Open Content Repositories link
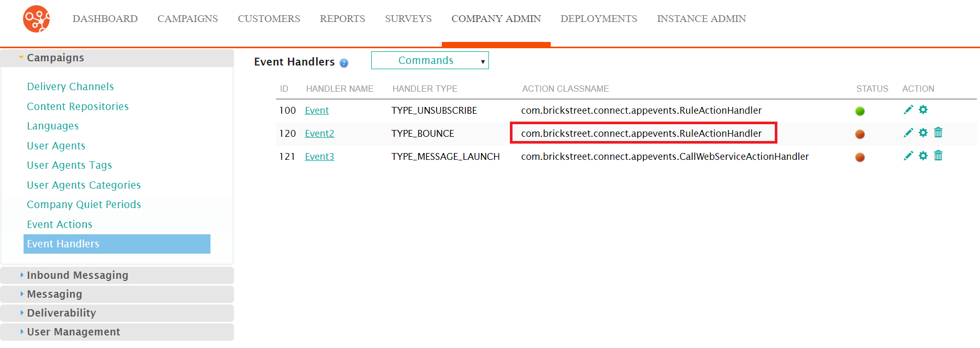 click(77, 106)
